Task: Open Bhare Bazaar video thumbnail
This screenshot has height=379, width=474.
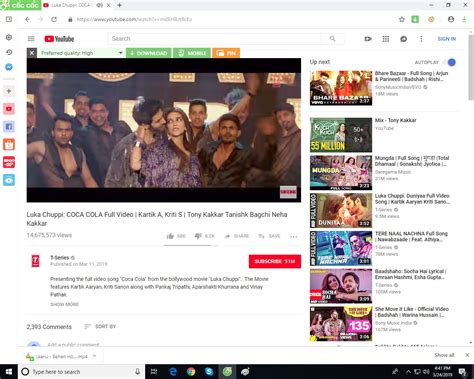Action: pos(341,88)
